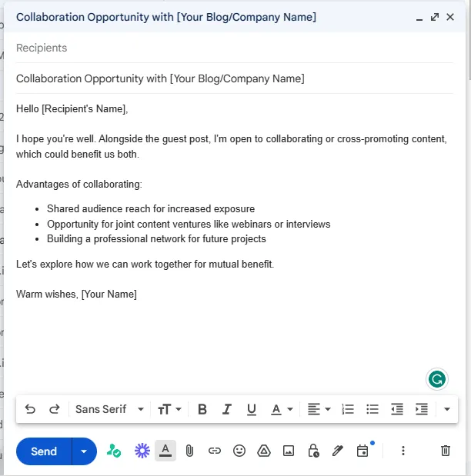
Task: Open the calendar scheduling icon
Action: [x=362, y=451]
